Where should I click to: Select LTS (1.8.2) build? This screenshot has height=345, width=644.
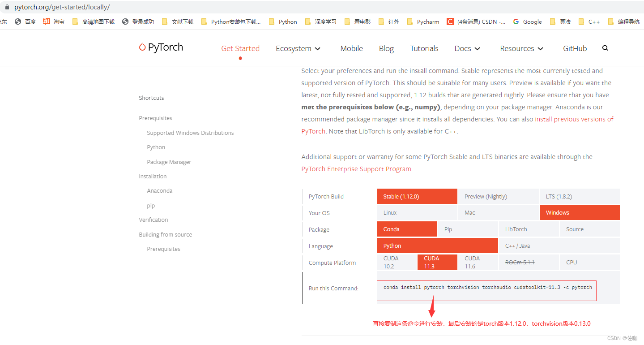coord(580,196)
